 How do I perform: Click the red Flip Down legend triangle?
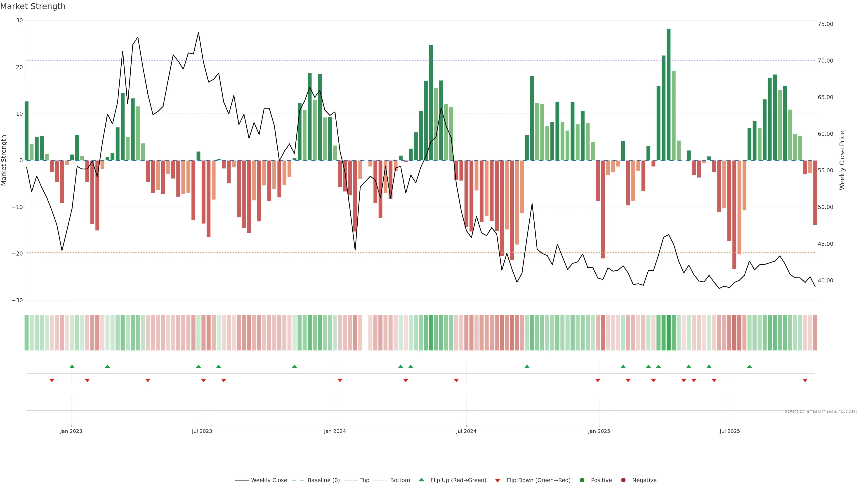(x=498, y=481)
